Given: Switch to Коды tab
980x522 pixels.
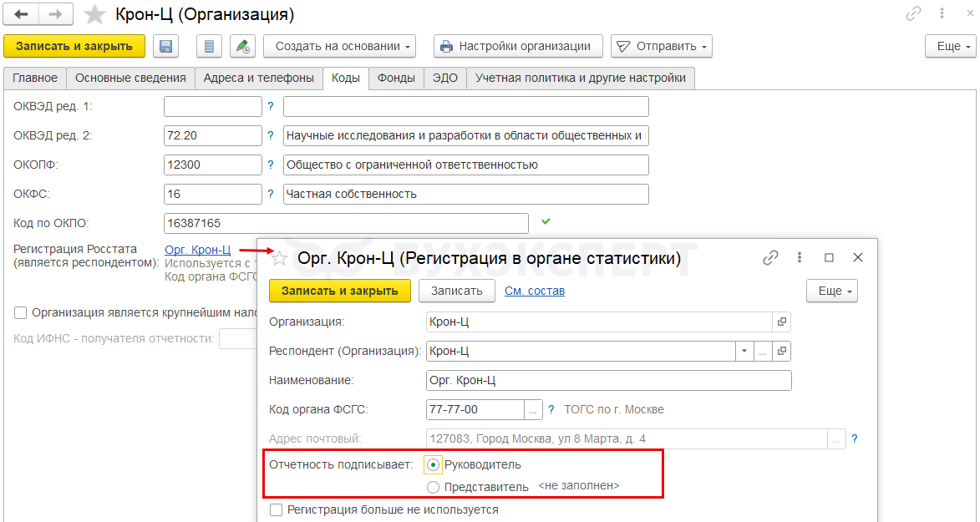Looking at the screenshot, I should click(x=346, y=79).
